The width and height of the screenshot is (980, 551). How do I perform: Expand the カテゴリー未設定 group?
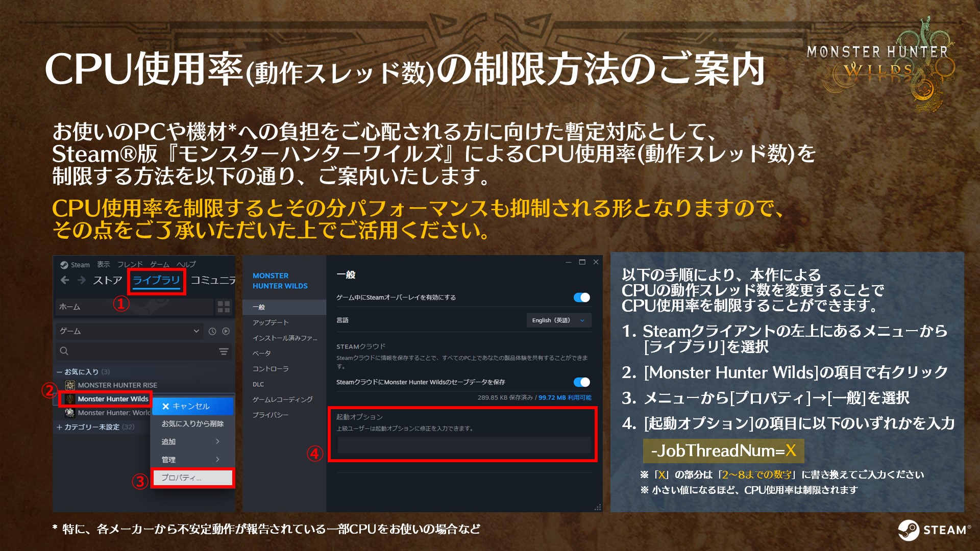point(60,427)
